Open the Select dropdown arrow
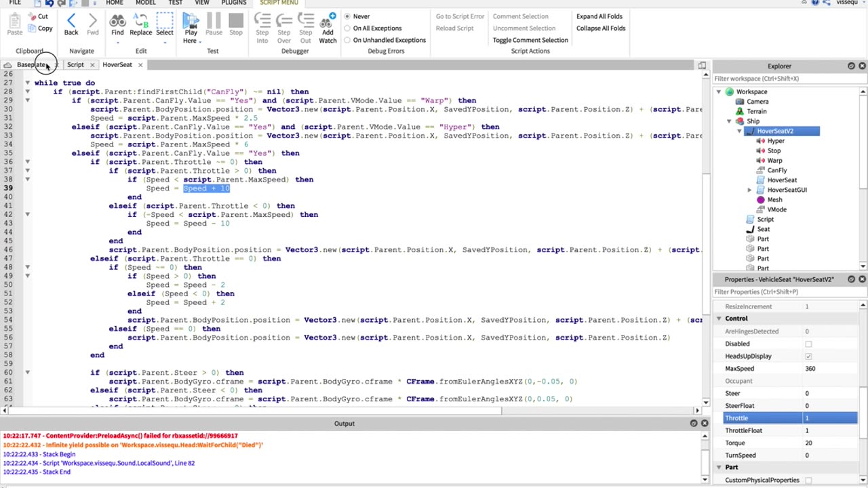 [165, 43]
